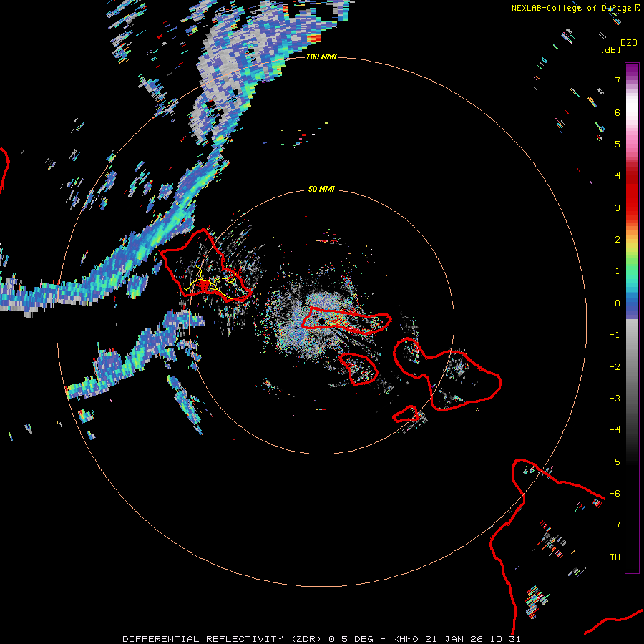This screenshot has width=644, height=644.
Task: Click the [dB] units label
Action: [611, 49]
